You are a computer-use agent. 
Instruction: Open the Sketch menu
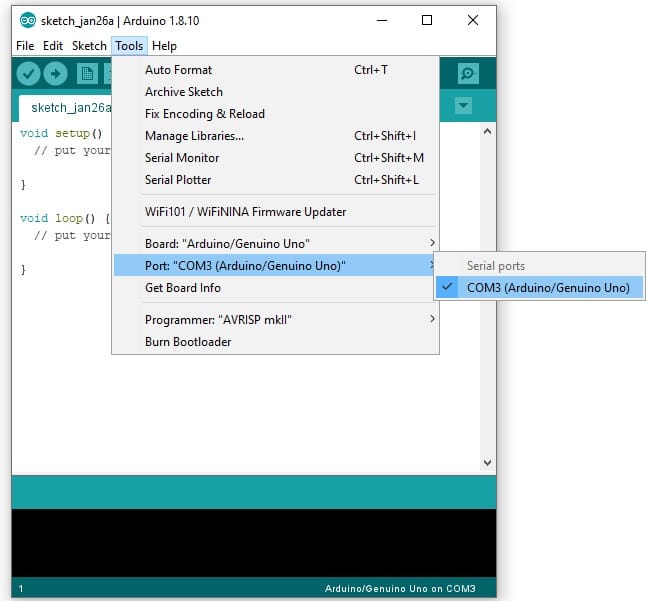(89, 46)
